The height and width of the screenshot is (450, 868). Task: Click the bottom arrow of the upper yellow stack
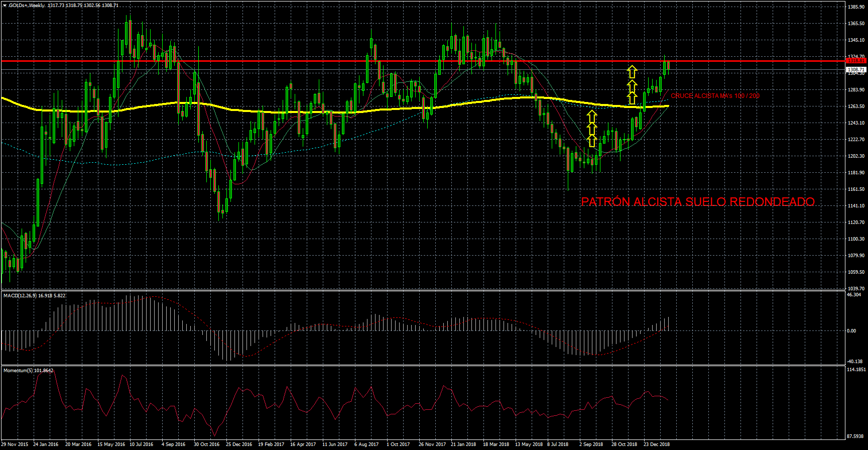click(x=632, y=98)
